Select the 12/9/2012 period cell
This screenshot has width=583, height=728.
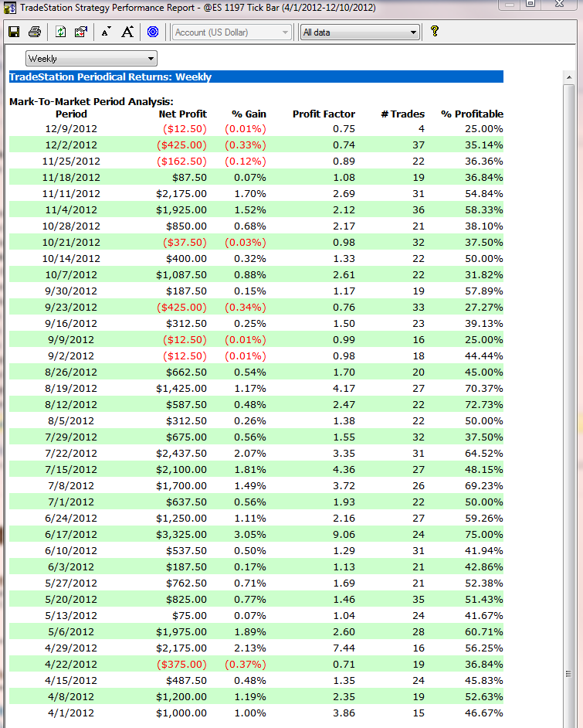click(x=71, y=129)
